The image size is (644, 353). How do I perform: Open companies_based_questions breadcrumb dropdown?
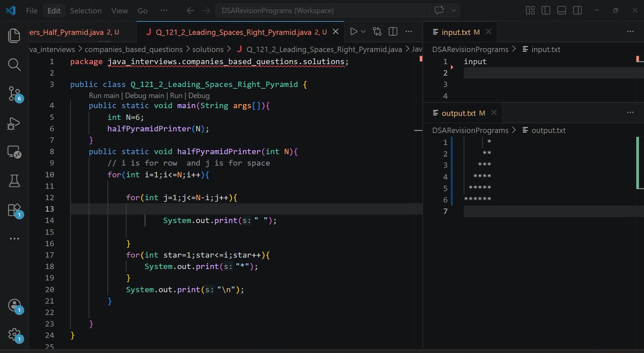(x=134, y=49)
